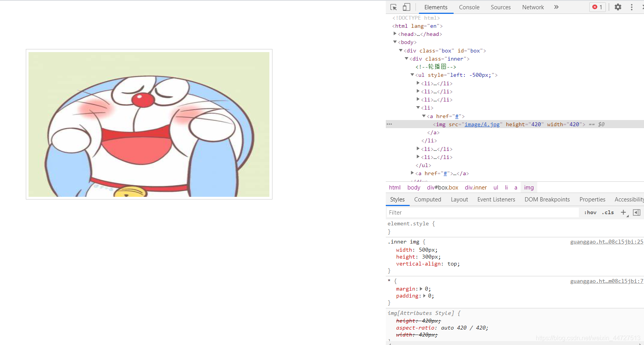Toggle the .cls class editor button

pos(608,213)
